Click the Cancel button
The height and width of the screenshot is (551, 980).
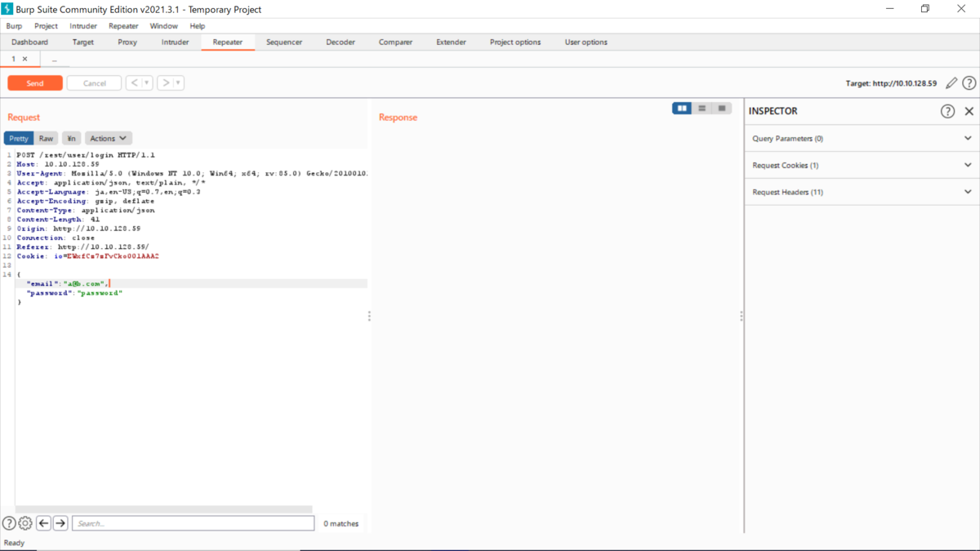click(94, 83)
